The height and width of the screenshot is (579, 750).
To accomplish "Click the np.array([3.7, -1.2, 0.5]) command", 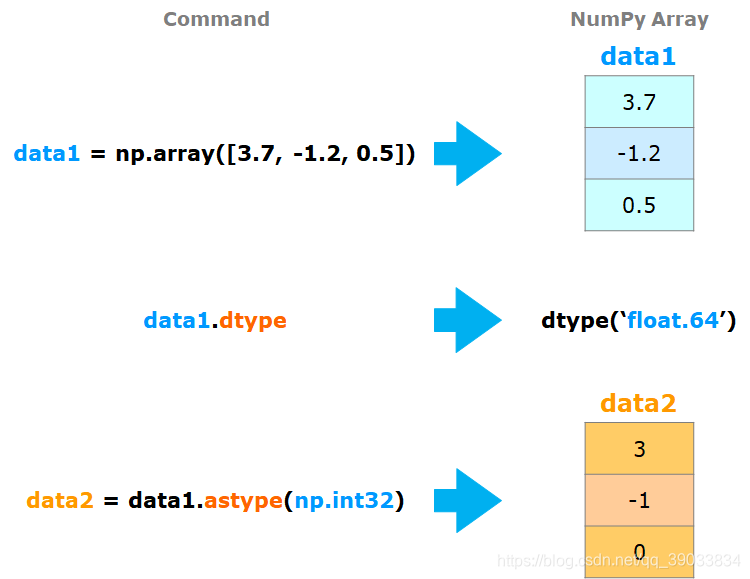I will tap(214, 154).
